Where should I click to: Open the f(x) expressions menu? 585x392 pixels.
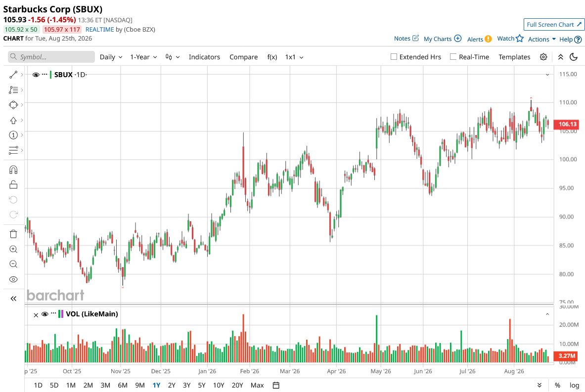coord(272,57)
